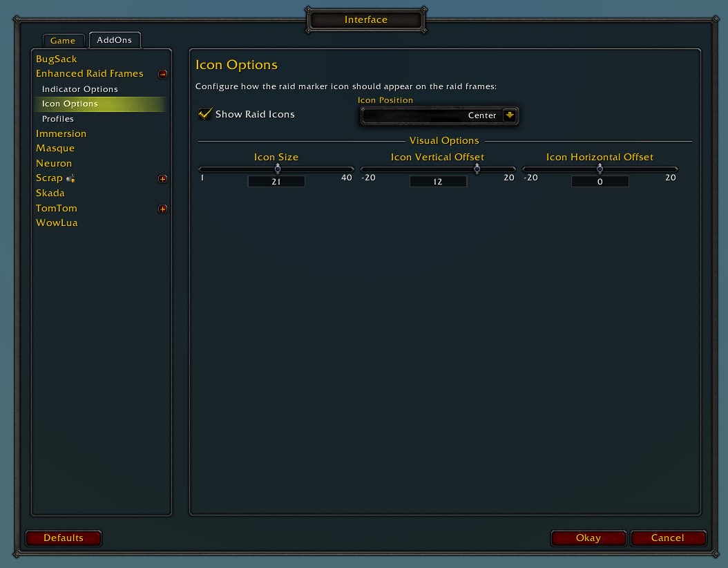Collapse the Enhanced Raid Frames minus icon
The width and height of the screenshot is (728, 568).
162,74
